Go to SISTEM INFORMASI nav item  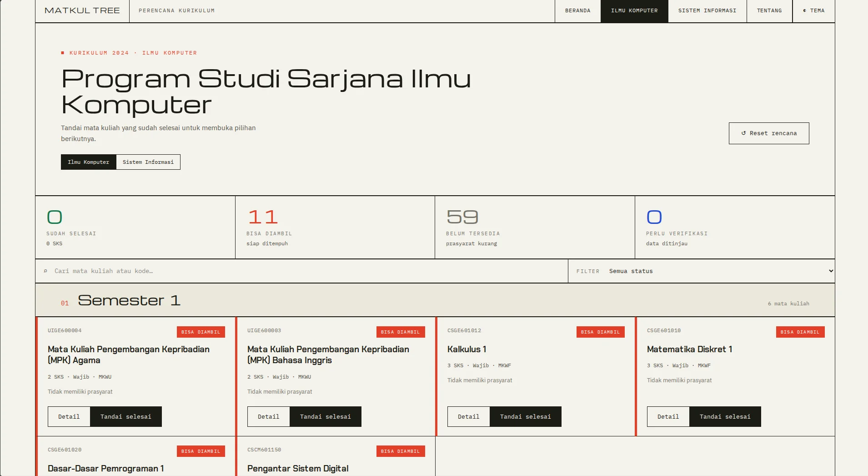click(707, 11)
